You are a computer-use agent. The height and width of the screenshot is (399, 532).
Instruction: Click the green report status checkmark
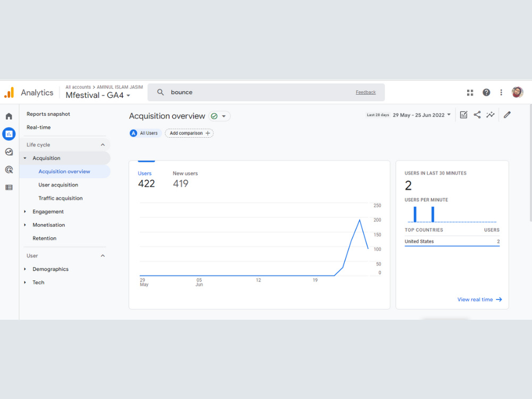[214, 116]
